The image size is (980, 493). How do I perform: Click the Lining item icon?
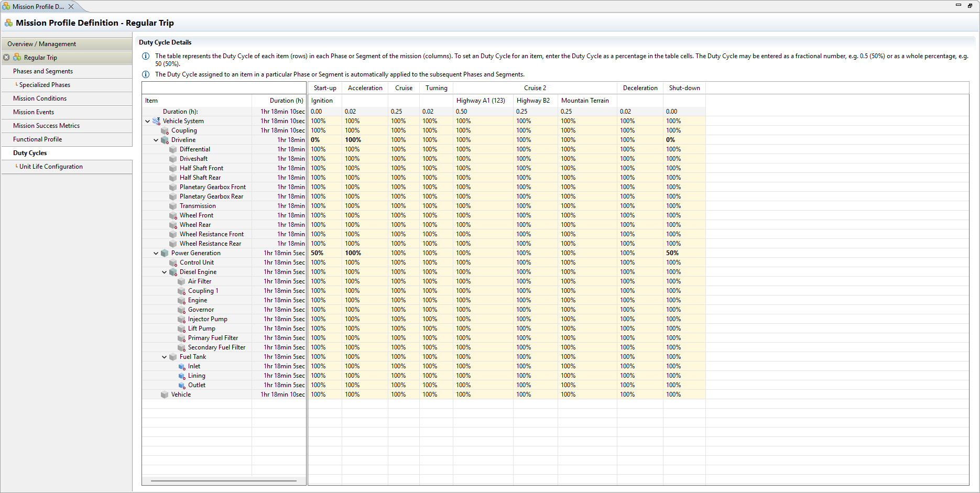(181, 376)
